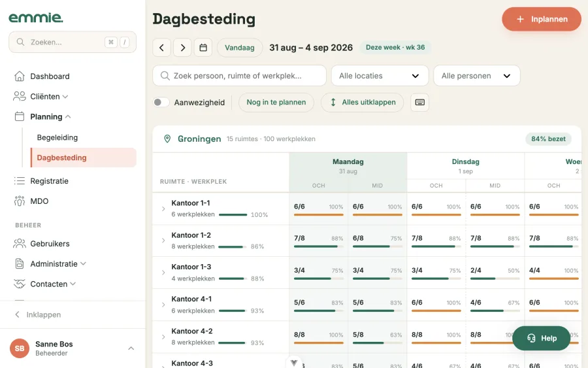Click Kantoor 1-1 occupancy progress bar
588x368 pixels.
point(233,214)
